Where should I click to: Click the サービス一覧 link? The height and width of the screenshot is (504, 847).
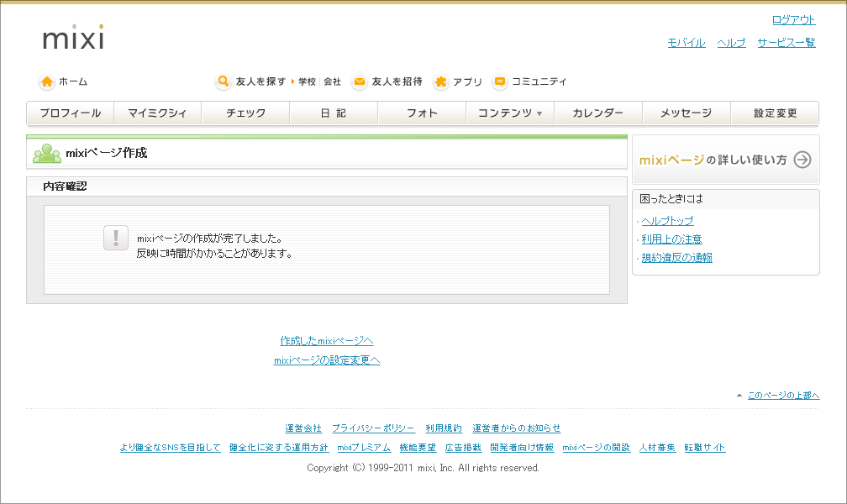(786, 43)
